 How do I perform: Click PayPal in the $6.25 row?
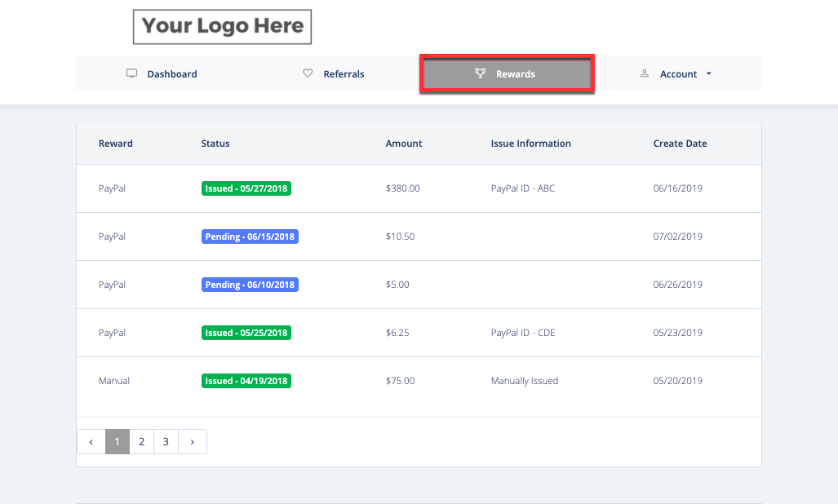coord(113,333)
